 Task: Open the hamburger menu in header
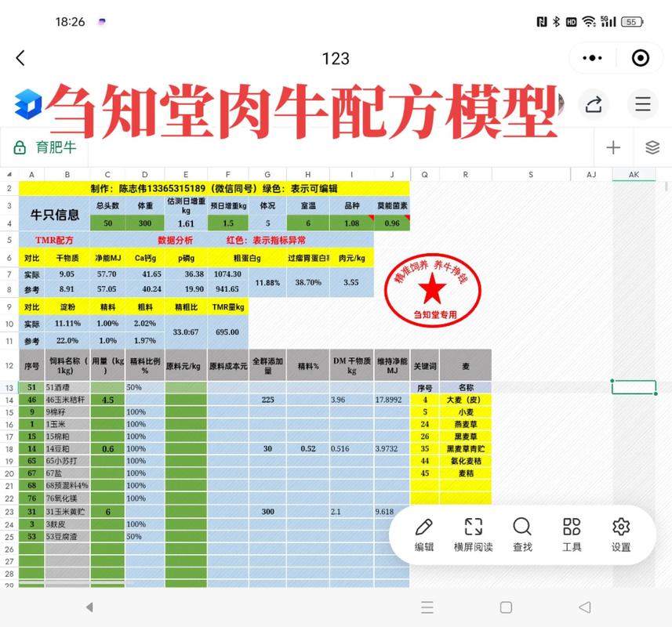(x=643, y=104)
